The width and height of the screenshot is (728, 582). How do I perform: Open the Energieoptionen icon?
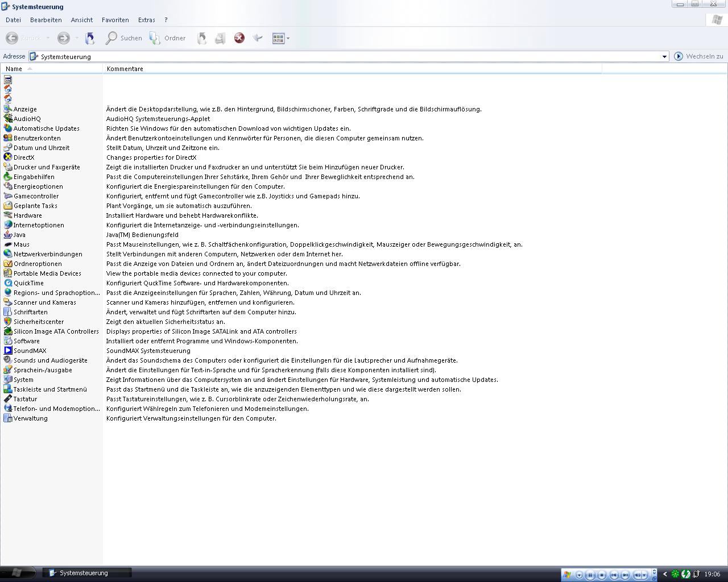click(8, 186)
